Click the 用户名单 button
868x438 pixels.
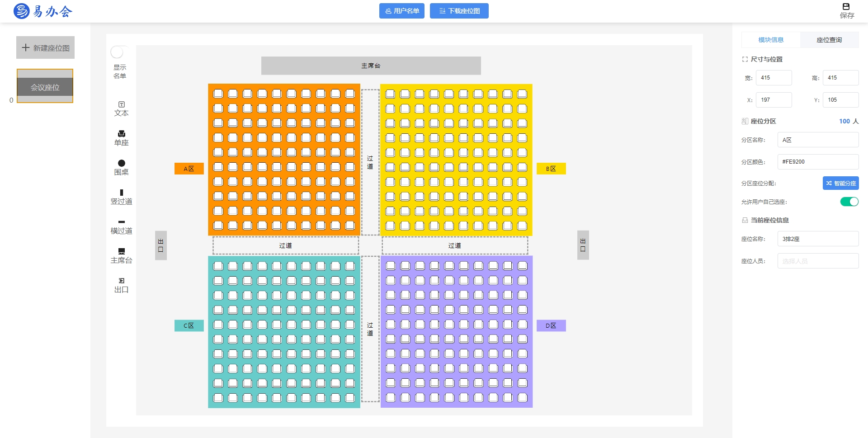401,11
